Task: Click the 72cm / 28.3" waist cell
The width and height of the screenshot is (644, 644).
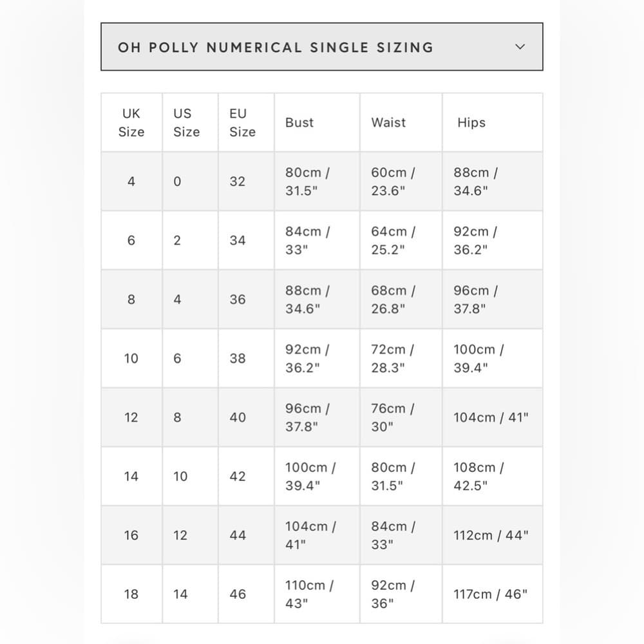Action: [401, 358]
